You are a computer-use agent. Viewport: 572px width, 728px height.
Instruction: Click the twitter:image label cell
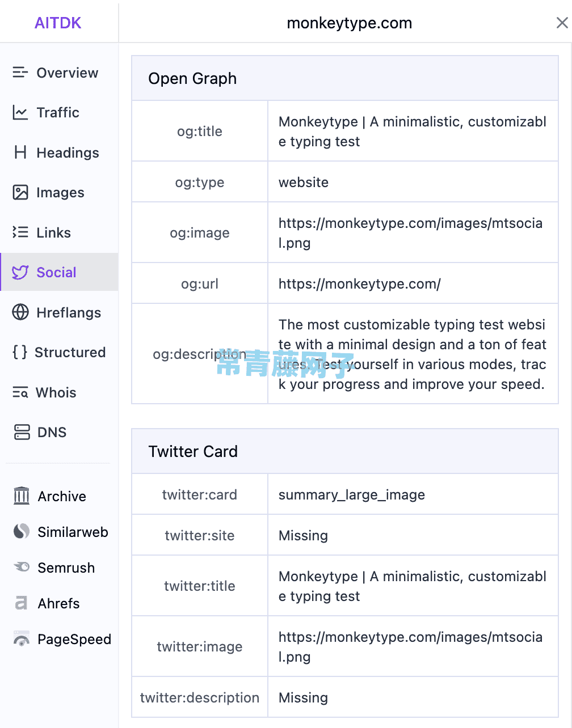tap(200, 646)
